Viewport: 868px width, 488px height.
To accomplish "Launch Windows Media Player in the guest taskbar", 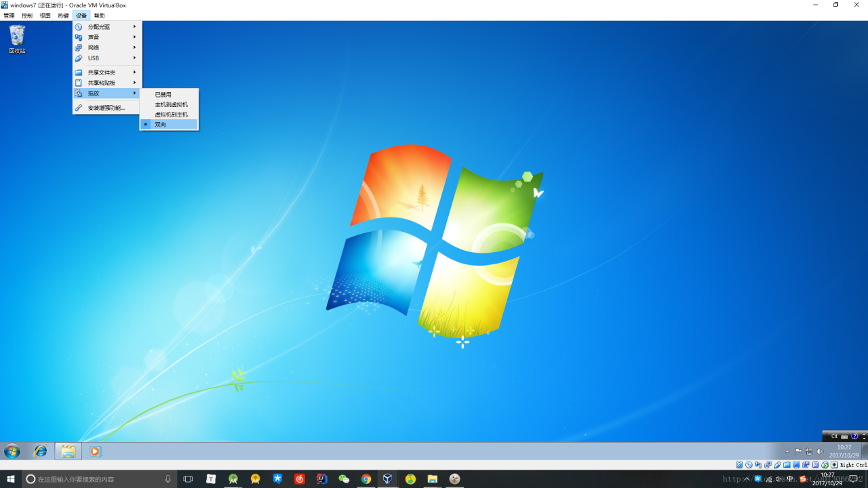I will 95,451.
